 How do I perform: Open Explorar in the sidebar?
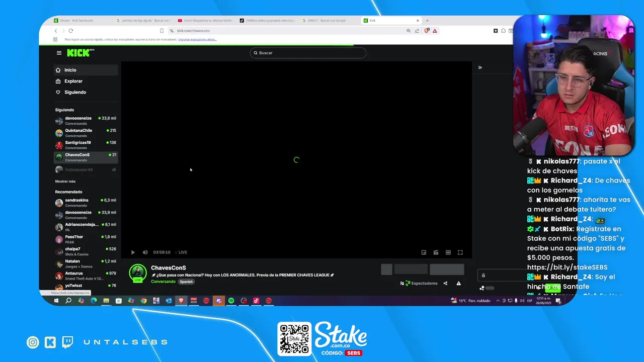point(86,81)
